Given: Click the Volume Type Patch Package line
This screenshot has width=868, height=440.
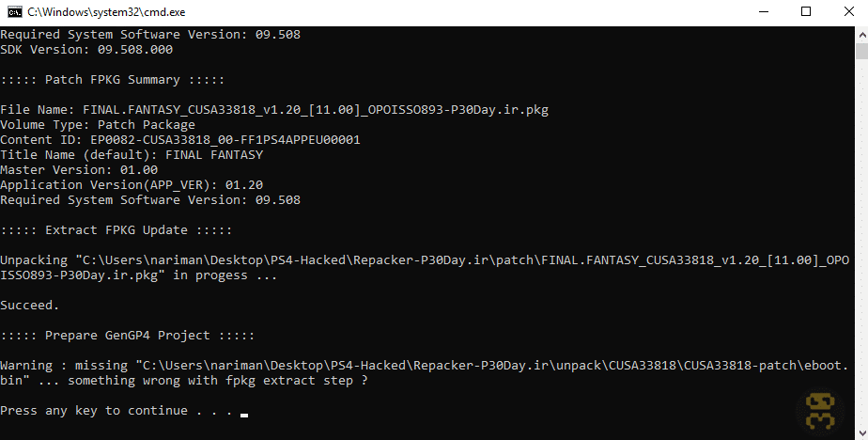Looking at the screenshot, I should (98, 125).
